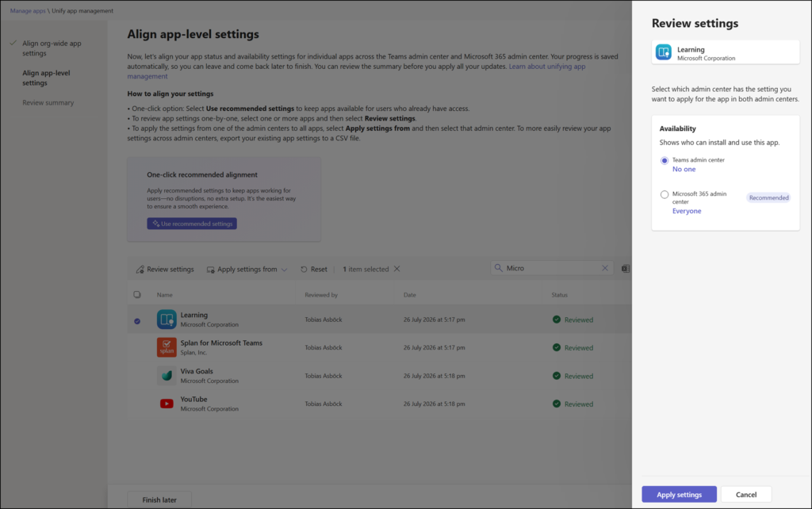Click the No one availability link
Screen dimensions: 812x509
pyautogui.click(x=684, y=170)
